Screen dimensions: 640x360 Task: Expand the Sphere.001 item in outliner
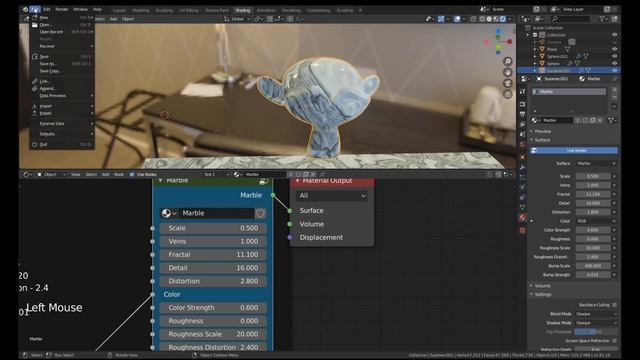click(x=535, y=56)
